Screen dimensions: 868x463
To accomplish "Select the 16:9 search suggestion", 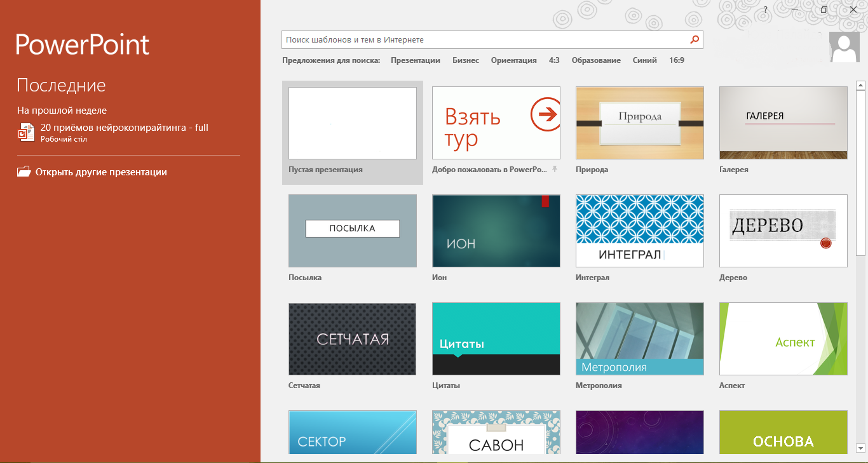I will coord(676,60).
